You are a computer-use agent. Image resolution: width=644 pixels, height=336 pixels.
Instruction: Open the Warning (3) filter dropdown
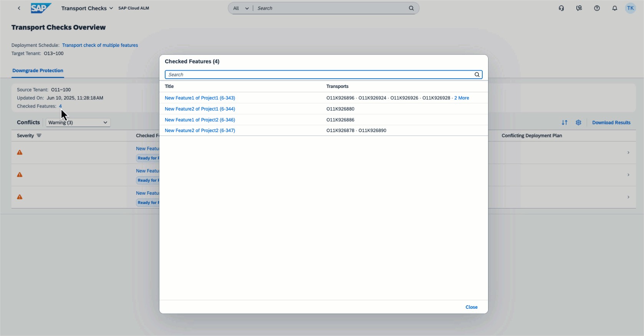pyautogui.click(x=78, y=122)
